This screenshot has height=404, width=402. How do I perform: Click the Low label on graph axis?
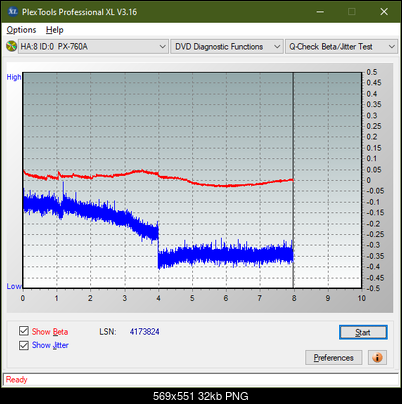[14, 286]
